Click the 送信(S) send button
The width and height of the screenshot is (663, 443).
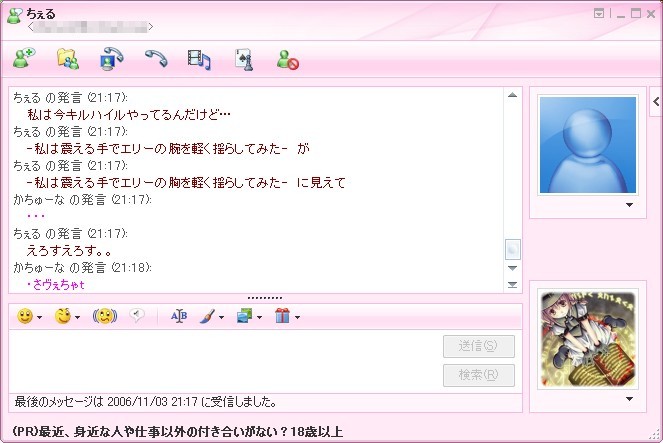(x=479, y=346)
